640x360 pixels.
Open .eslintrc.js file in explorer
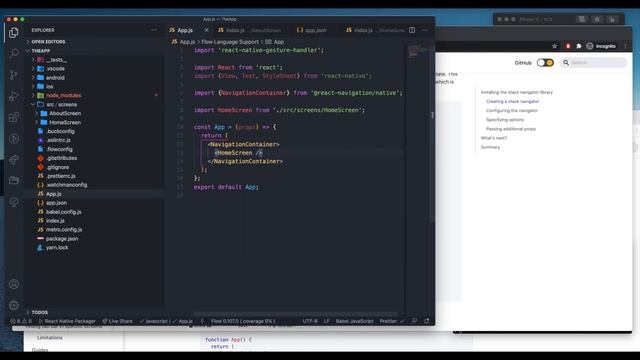(x=58, y=140)
